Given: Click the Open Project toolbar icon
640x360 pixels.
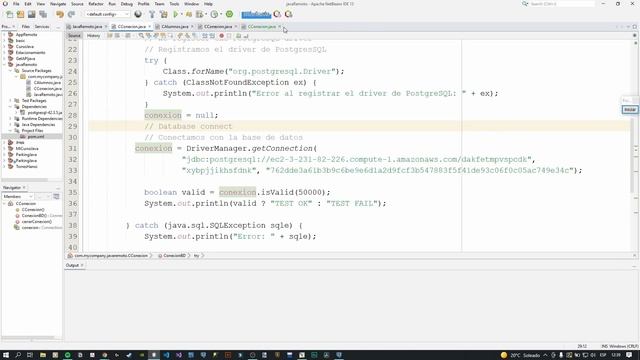Looking at the screenshot, I should (x=31, y=14).
